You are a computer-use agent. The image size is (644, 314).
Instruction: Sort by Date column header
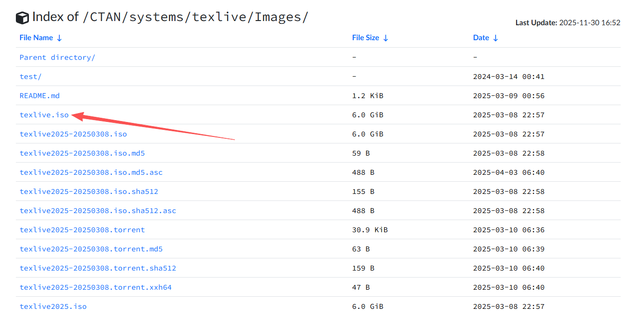coord(485,38)
